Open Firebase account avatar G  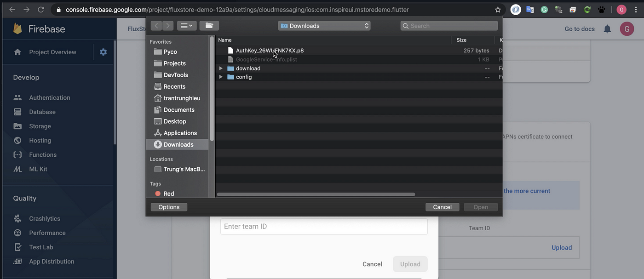[x=627, y=29]
